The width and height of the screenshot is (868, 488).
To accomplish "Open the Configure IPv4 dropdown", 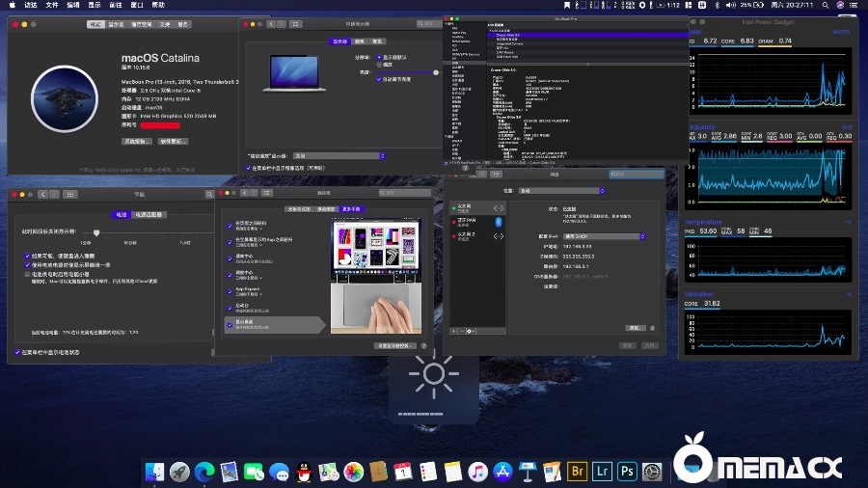I will point(605,236).
